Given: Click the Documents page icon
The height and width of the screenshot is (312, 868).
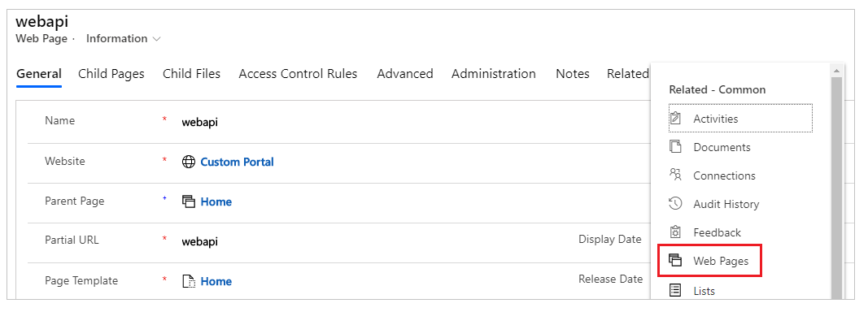Looking at the screenshot, I should pyautogui.click(x=675, y=146).
